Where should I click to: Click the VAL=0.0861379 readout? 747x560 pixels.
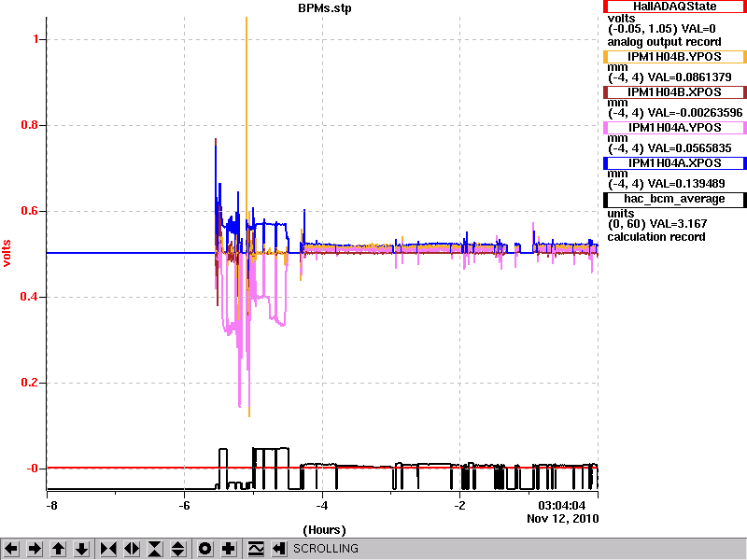pyautogui.click(x=689, y=77)
